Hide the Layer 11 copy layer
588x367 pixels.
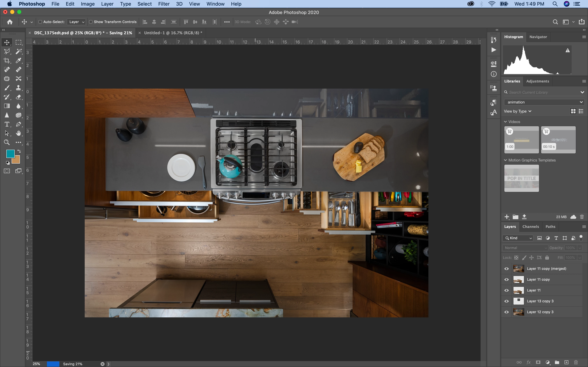click(507, 279)
